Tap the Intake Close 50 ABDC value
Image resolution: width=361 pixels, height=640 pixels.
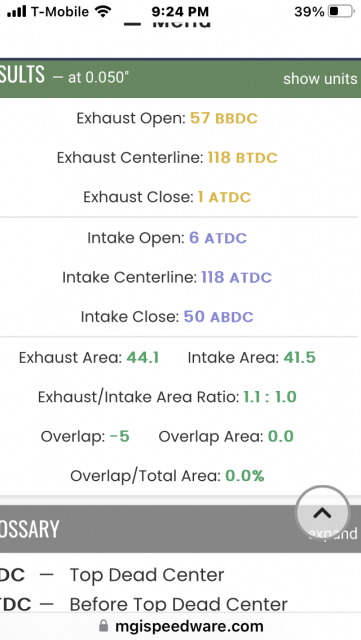click(218, 317)
